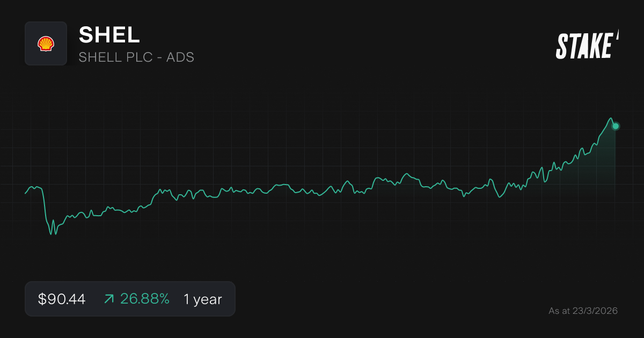Click the SHELL PLC - ADS company name
The image size is (644, 338).
(136, 57)
